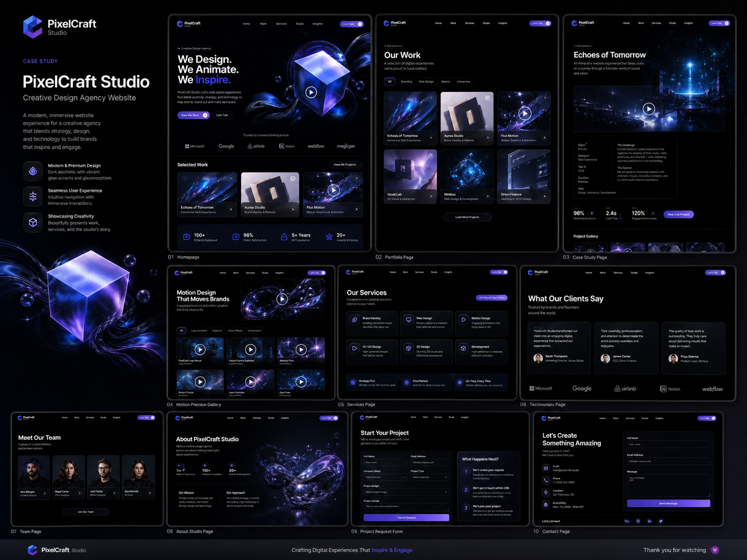Open arrow on Orion Finance portfolio card

pos(544,196)
